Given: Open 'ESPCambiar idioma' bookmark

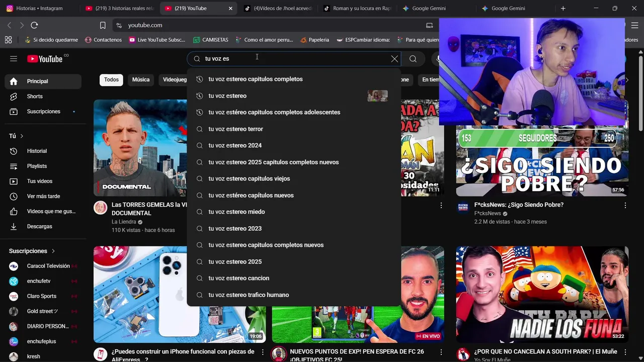Looking at the screenshot, I should (x=363, y=40).
